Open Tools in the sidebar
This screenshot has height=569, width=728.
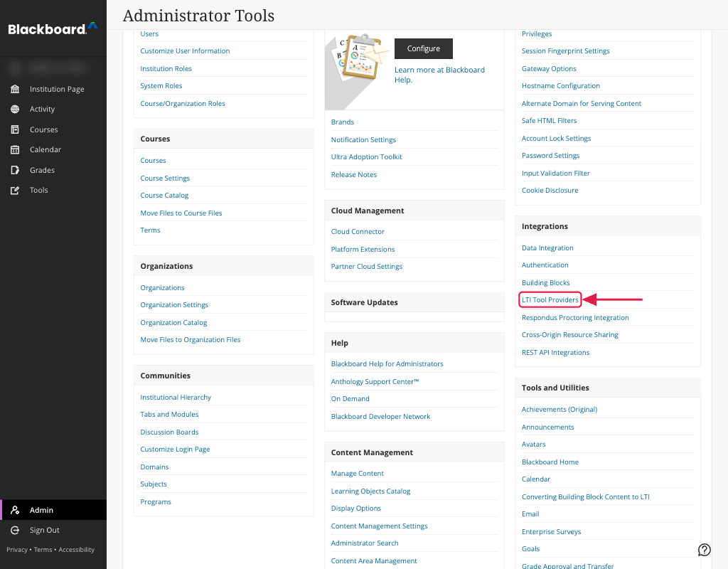pos(38,190)
